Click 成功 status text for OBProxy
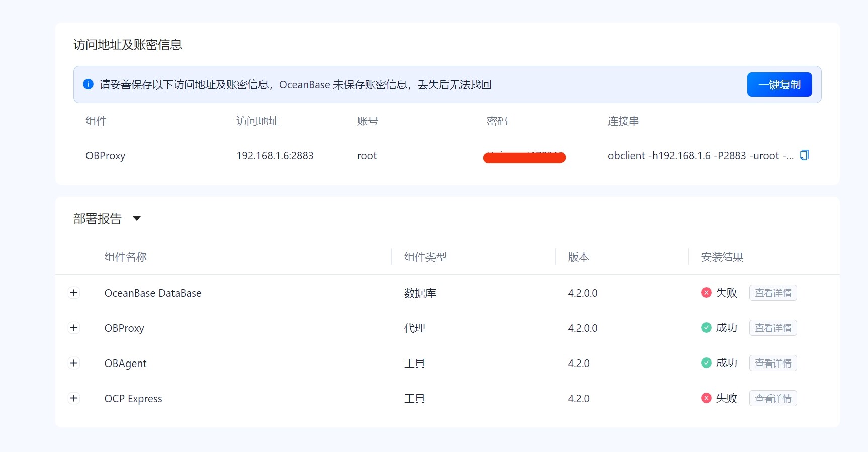 coord(727,328)
